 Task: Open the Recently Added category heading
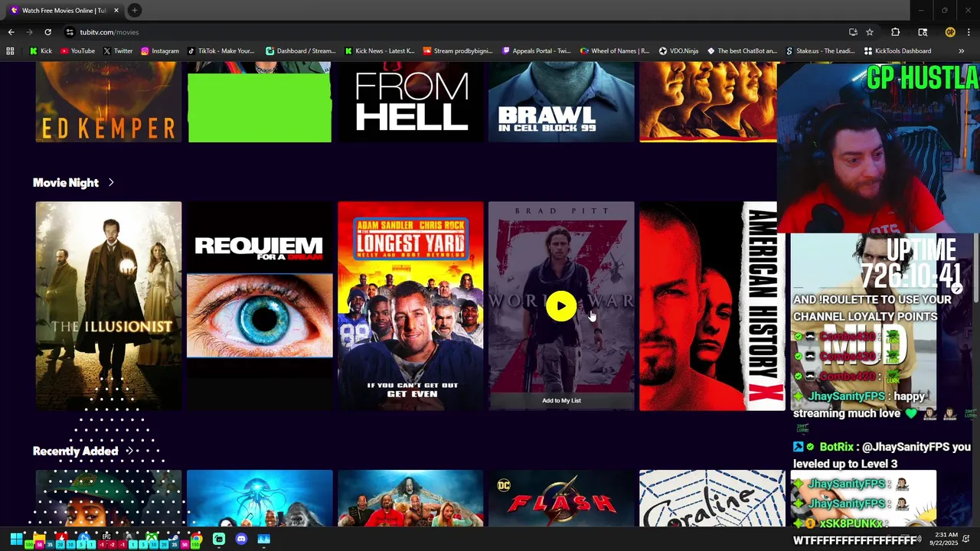(x=75, y=452)
